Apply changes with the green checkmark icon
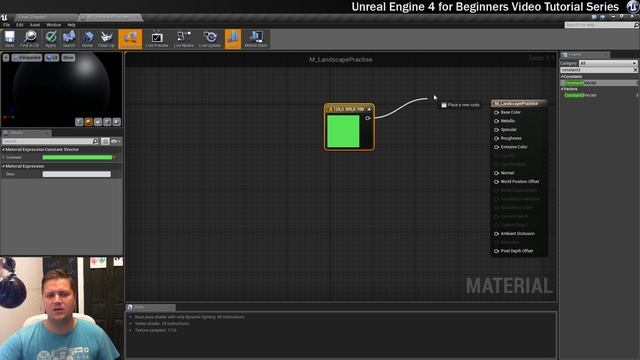 (51, 39)
